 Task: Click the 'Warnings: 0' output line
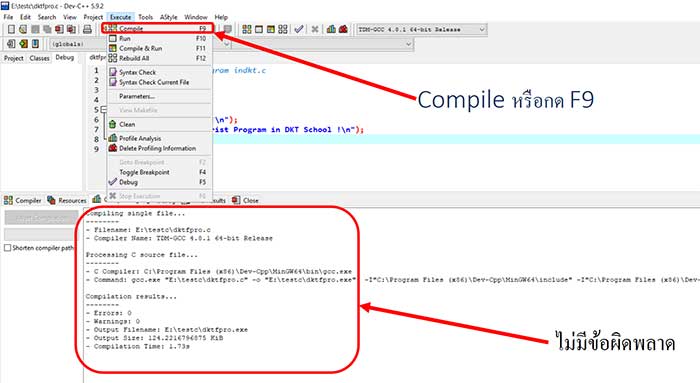tap(112, 321)
